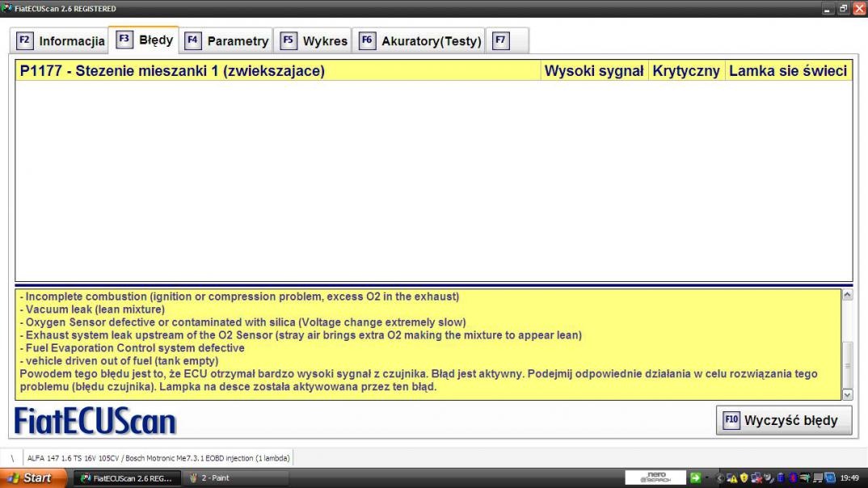This screenshot has height=488, width=868.
Task: Click the FiatECUScan logo
Action: (x=95, y=422)
